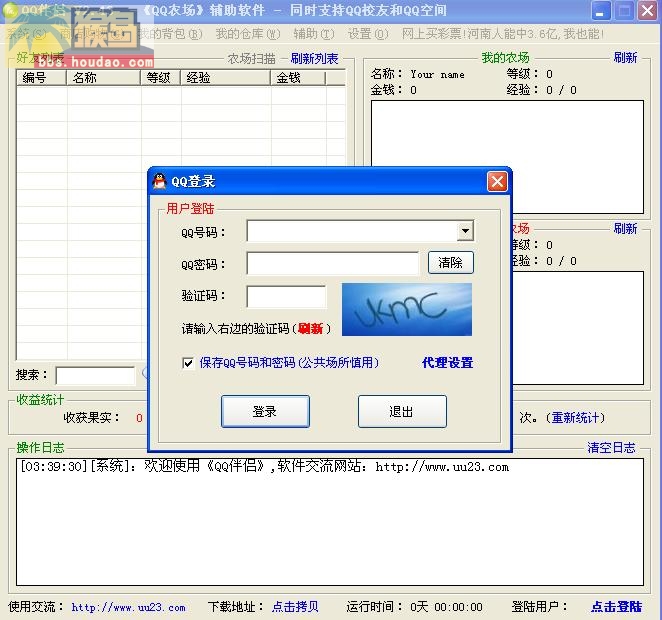Click the 运行时间 0天 00:00:00 value
Image resolution: width=662 pixels, height=620 pixels.
click(446, 607)
